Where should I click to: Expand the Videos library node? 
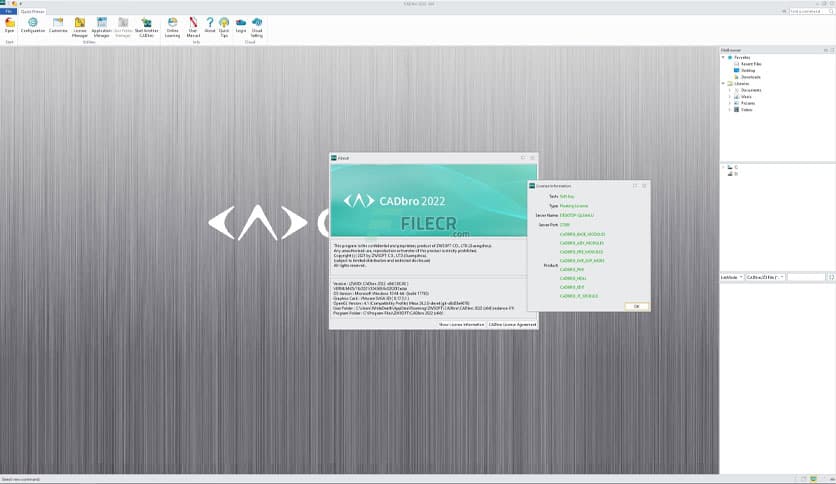click(x=730, y=109)
